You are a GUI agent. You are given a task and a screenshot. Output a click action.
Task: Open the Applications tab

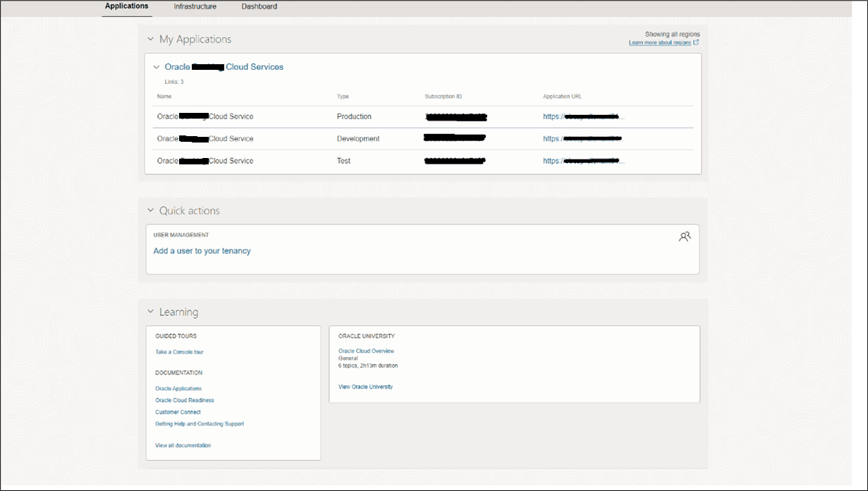point(127,6)
